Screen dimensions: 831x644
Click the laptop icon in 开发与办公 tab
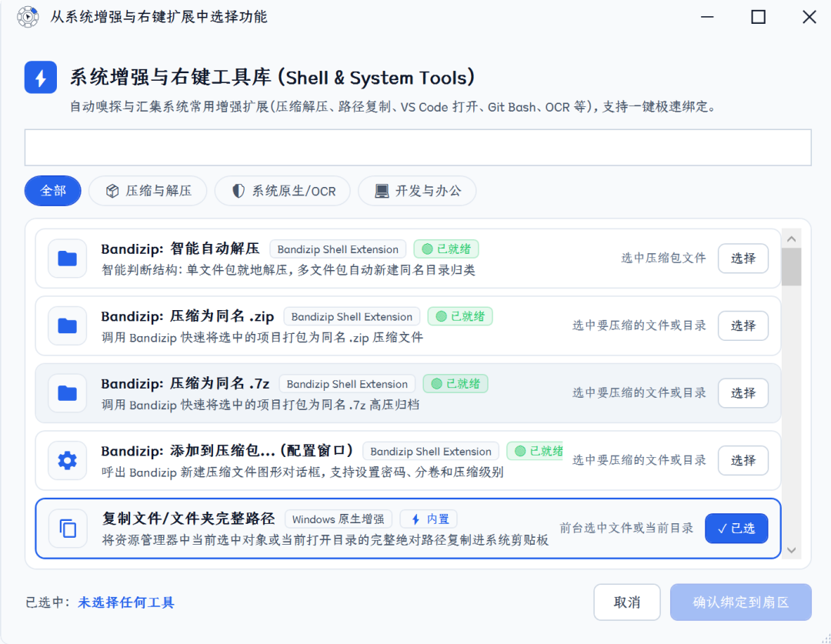tap(382, 191)
